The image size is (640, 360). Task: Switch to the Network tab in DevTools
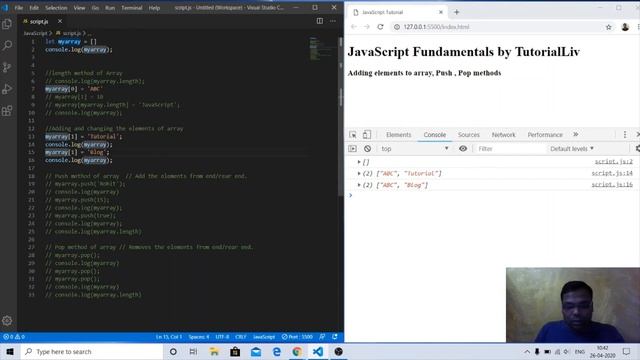pyautogui.click(x=503, y=135)
